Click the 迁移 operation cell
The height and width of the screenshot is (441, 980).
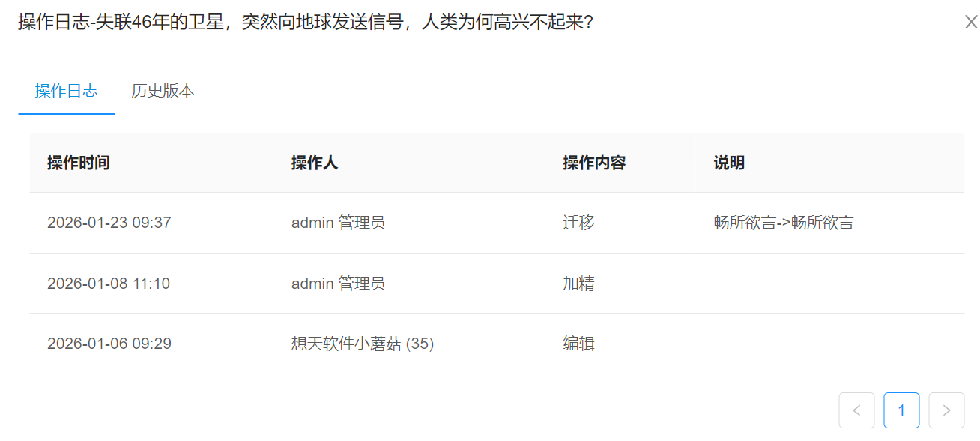point(578,223)
